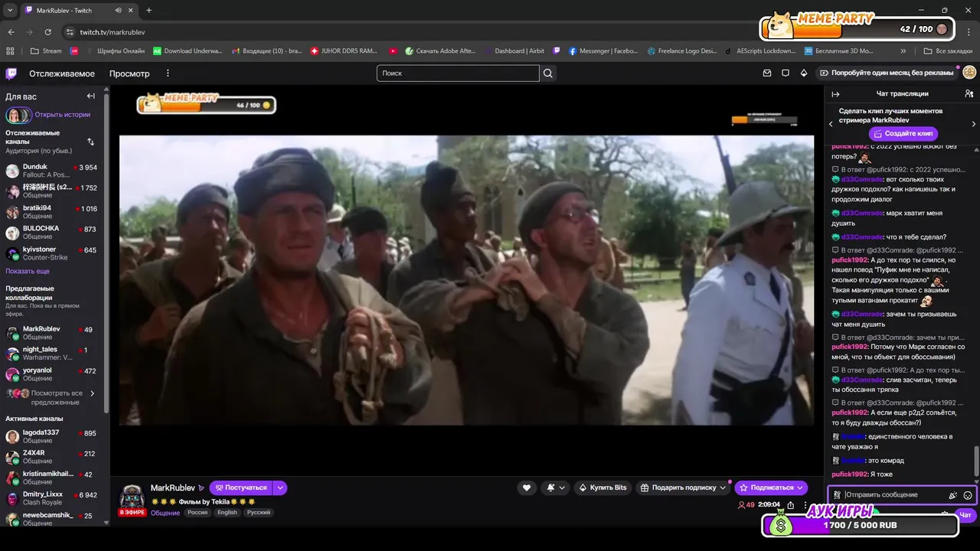Click the next clip-banner arrow in chat
The image size is (980, 551).
973,124
